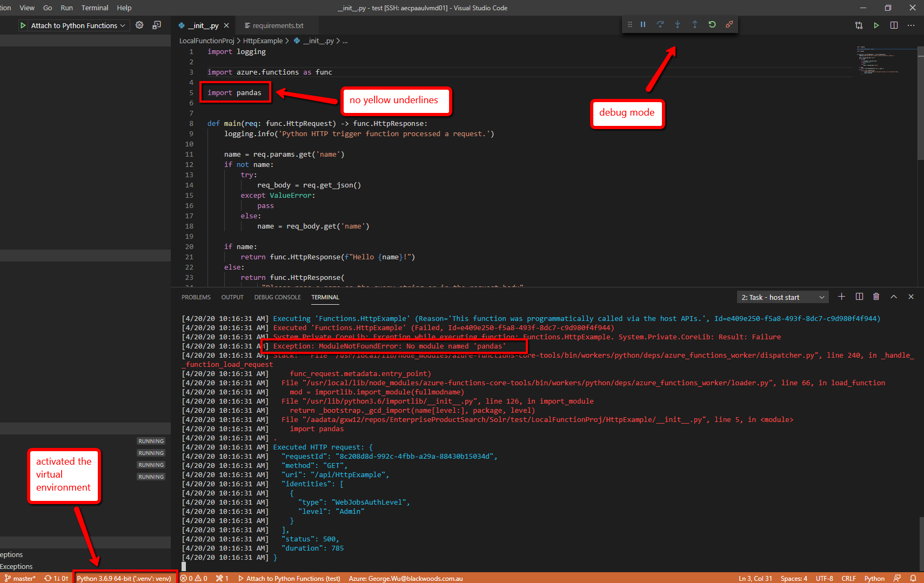Image resolution: width=924 pixels, height=583 pixels.
Task: Run Python file with editor play button
Action: (x=876, y=25)
